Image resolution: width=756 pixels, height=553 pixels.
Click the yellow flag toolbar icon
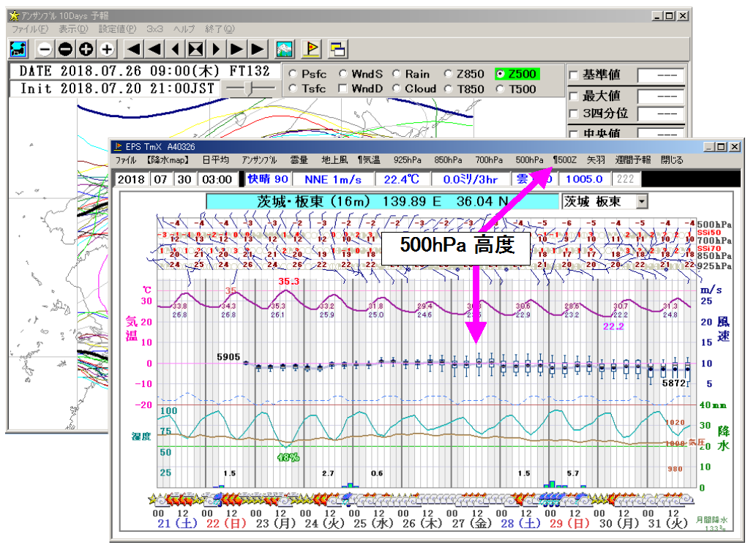[x=311, y=49]
